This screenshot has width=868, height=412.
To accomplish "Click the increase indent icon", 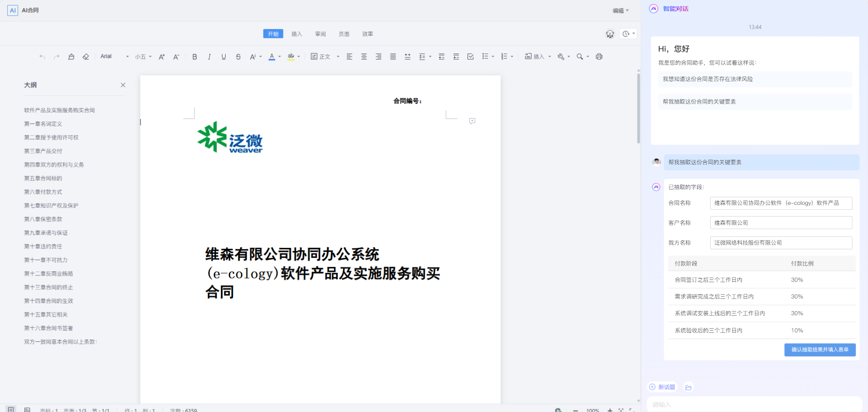I will (x=456, y=57).
